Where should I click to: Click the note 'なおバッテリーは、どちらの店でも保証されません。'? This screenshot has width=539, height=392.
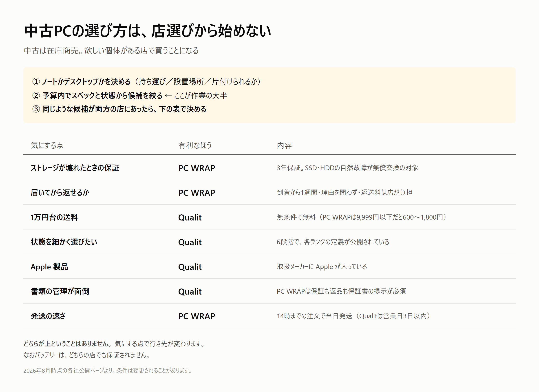click(87, 355)
